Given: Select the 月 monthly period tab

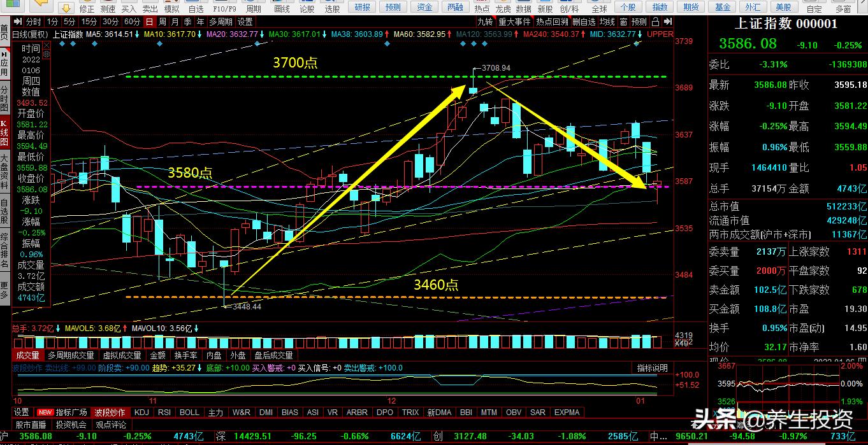Looking at the screenshot, I should [174, 21].
